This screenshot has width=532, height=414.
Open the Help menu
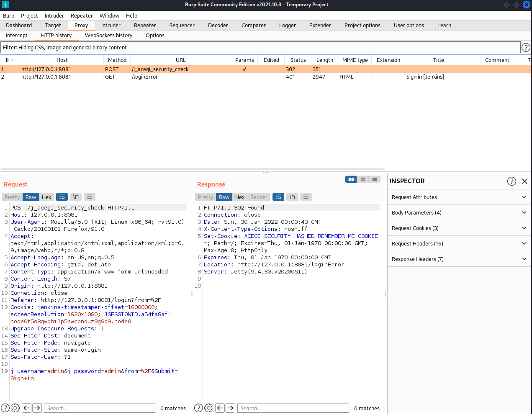[132, 15]
